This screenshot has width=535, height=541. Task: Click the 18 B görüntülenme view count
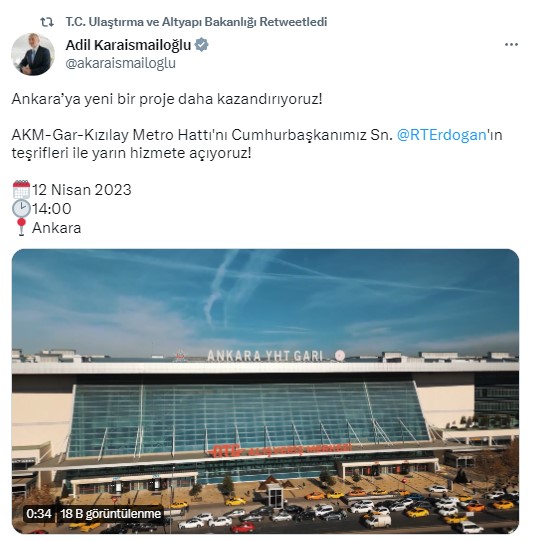[110, 514]
